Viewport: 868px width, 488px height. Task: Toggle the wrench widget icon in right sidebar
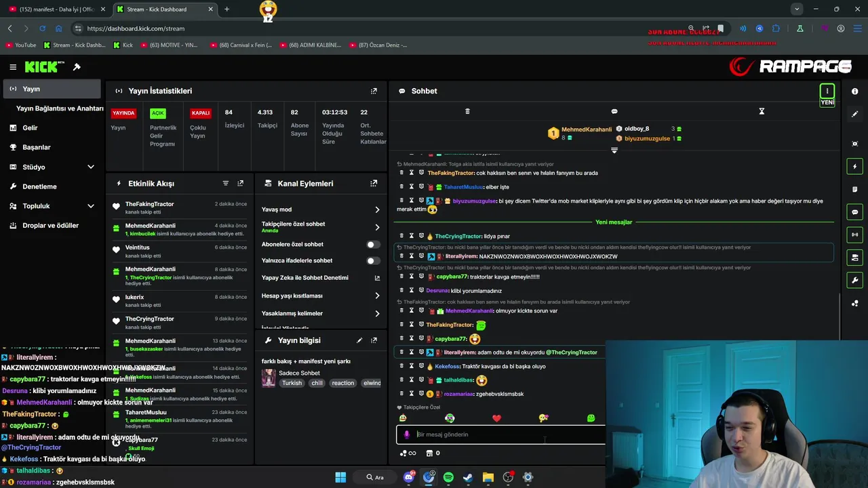(x=854, y=280)
